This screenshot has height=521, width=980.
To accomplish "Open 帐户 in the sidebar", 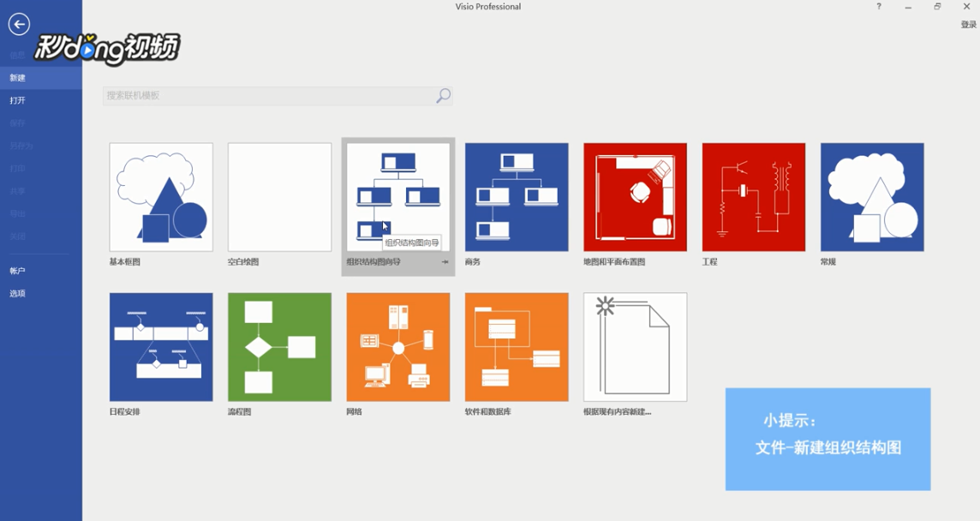I will (x=40, y=271).
